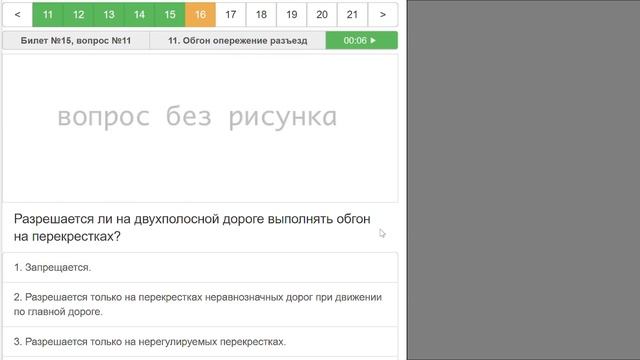Select the highlighted question 16 tab
640x360 pixels.
point(200,15)
